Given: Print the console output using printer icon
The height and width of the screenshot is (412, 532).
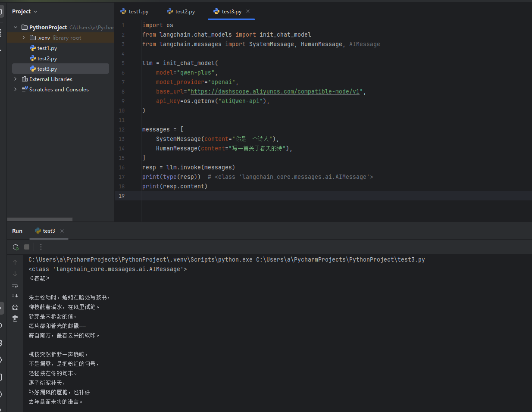Looking at the screenshot, I should 15,307.
